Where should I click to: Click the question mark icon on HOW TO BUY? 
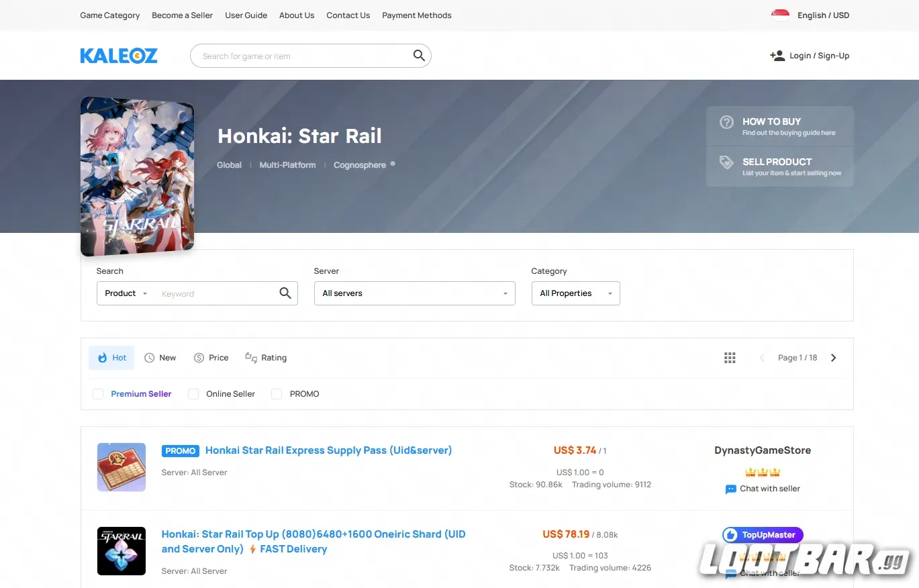pyautogui.click(x=726, y=122)
